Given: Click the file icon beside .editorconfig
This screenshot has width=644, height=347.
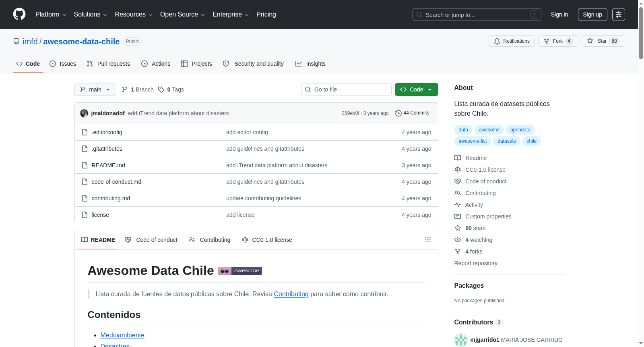Looking at the screenshot, I should 85,132.
